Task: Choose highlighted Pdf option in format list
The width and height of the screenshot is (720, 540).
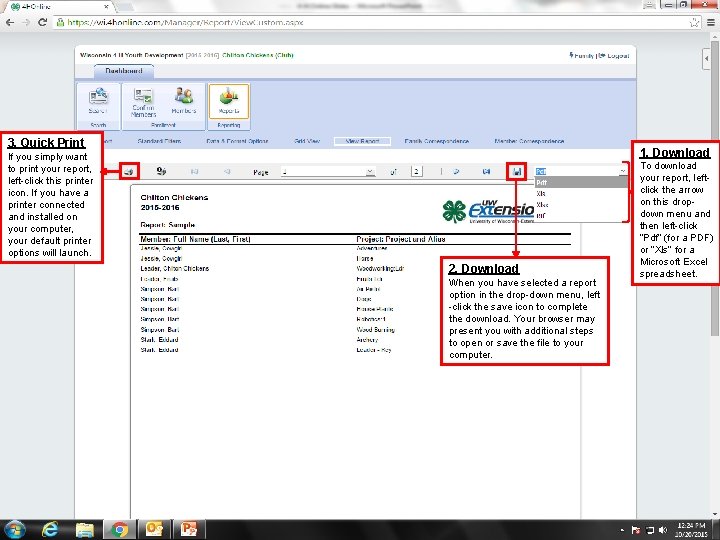Action: coord(581,182)
